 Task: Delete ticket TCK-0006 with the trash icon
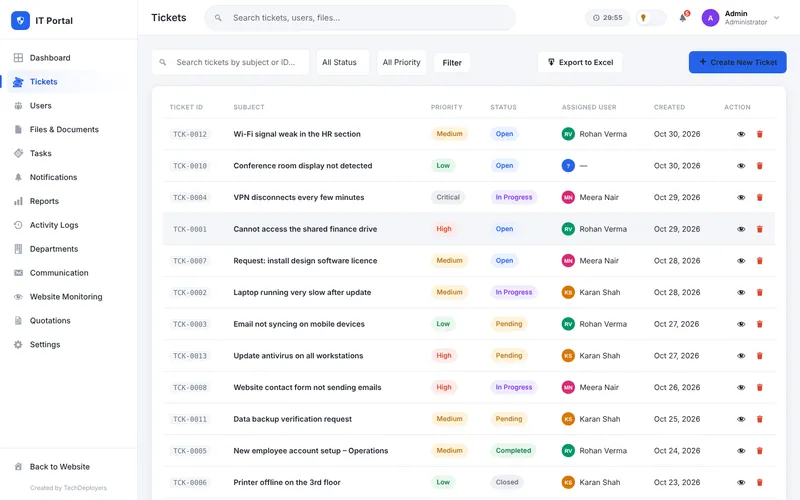(759, 482)
